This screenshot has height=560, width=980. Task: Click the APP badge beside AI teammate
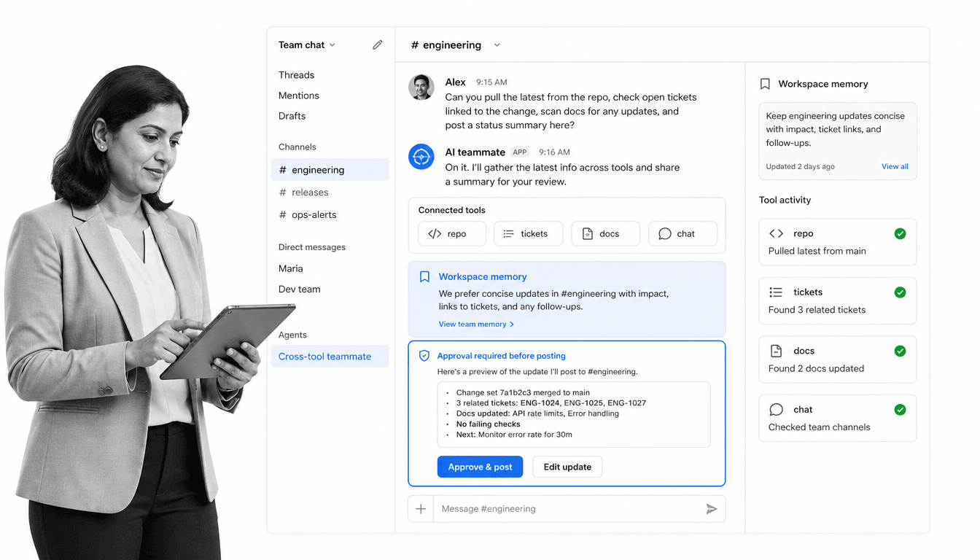point(520,152)
